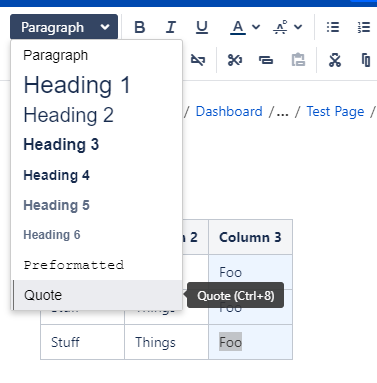
Task: Select Heading 4 style
Action: [x=97, y=175]
